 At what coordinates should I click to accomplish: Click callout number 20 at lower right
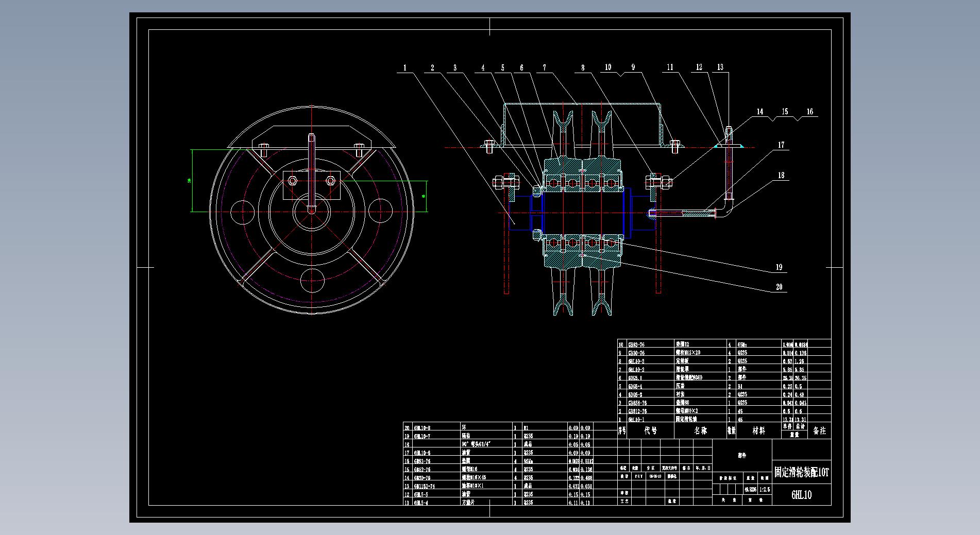(779, 287)
